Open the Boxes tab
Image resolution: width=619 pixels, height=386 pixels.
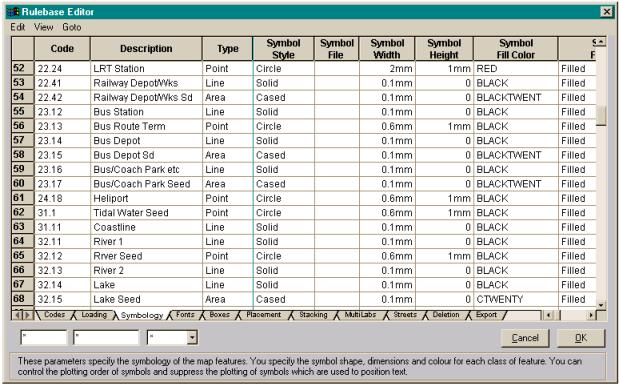pos(219,315)
